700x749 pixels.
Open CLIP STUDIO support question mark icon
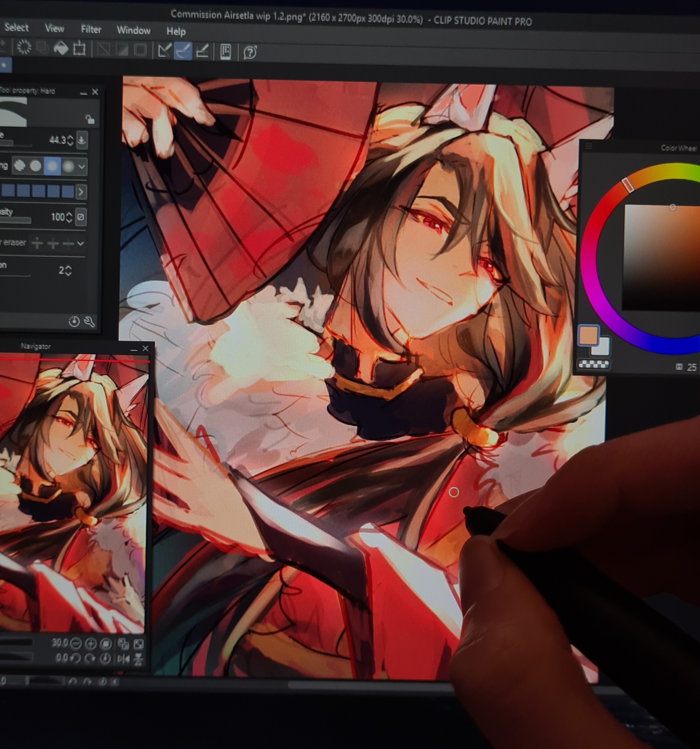click(250, 52)
